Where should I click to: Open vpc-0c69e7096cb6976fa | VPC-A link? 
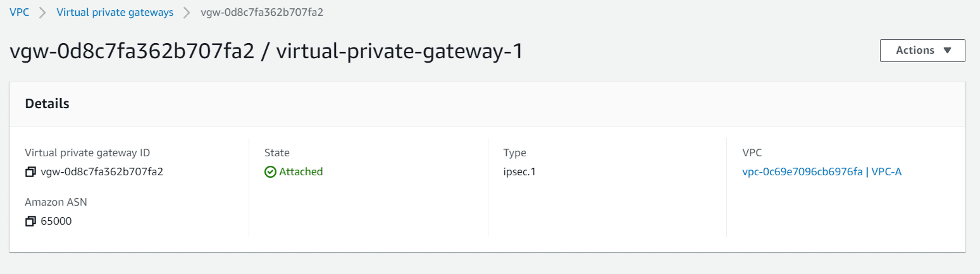pos(822,171)
